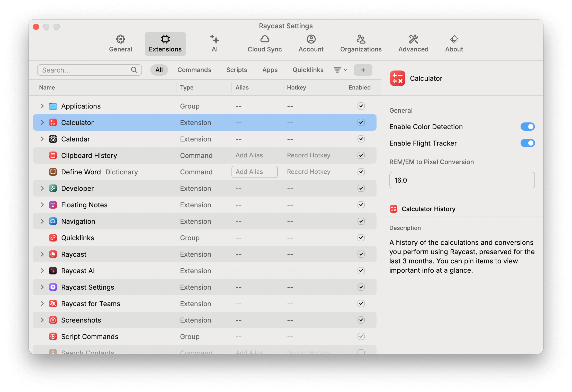This screenshot has width=572, height=392.
Task: Expand the Navigation extension row
Action: 42,221
